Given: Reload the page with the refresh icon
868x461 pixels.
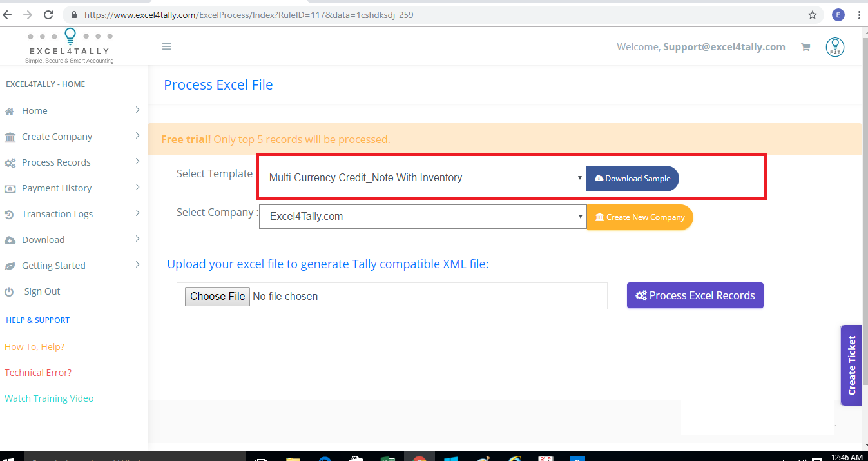Looking at the screenshot, I should click(x=48, y=14).
